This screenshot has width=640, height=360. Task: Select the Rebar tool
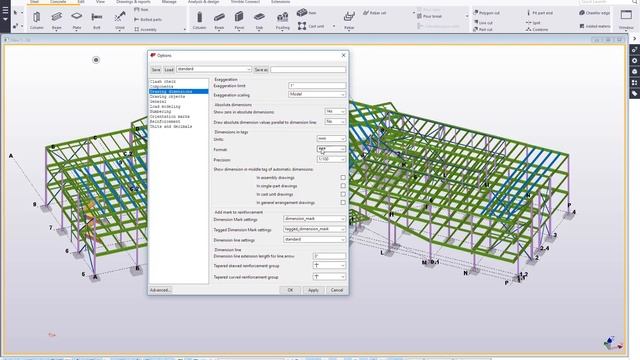[x=349, y=19]
